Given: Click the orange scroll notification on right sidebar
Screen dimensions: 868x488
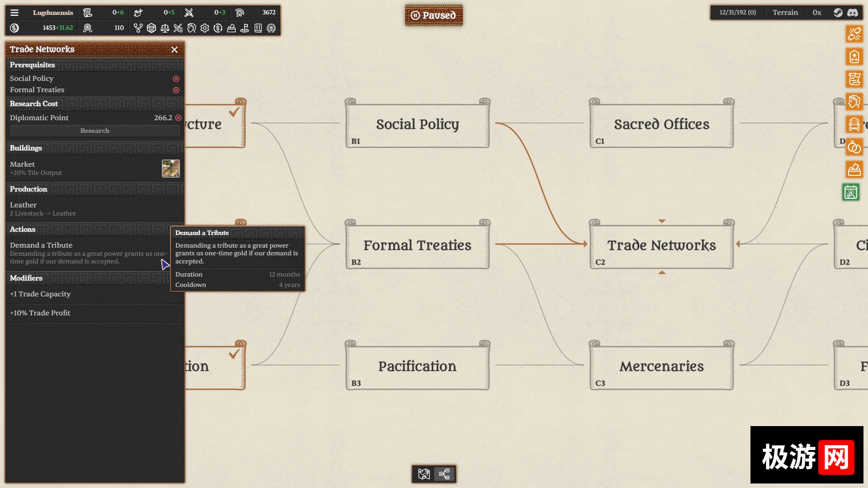Looking at the screenshot, I should pos(854,79).
